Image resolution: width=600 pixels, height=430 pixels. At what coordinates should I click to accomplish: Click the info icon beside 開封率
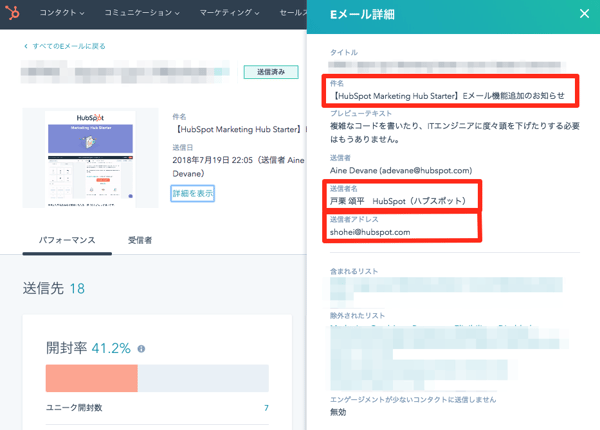(141, 349)
